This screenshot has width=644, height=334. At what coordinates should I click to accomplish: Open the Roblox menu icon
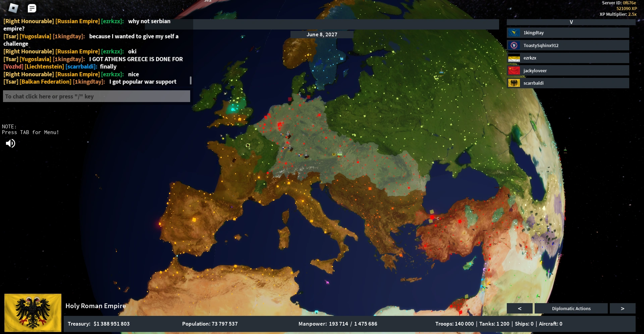coord(13,7)
